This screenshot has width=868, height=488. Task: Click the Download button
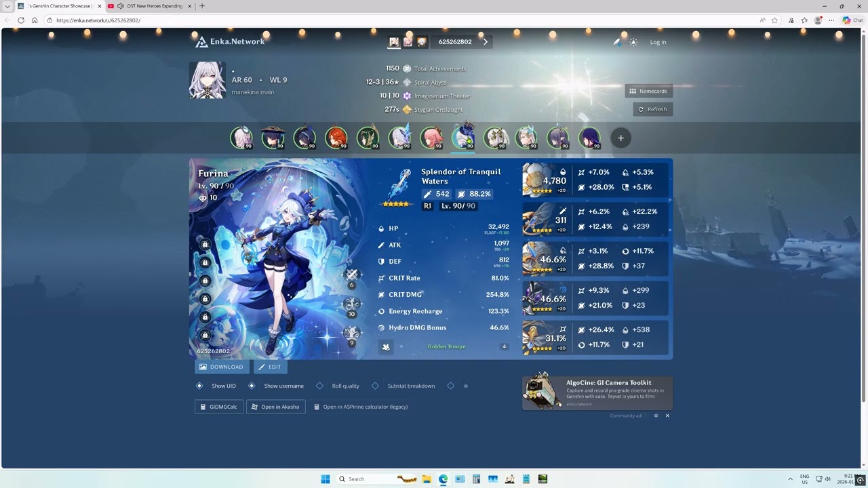(221, 367)
